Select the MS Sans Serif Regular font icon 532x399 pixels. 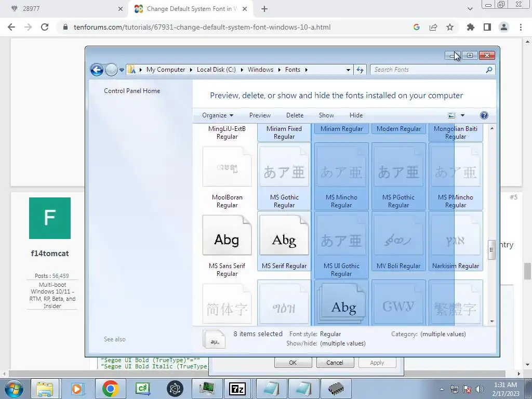(x=227, y=235)
